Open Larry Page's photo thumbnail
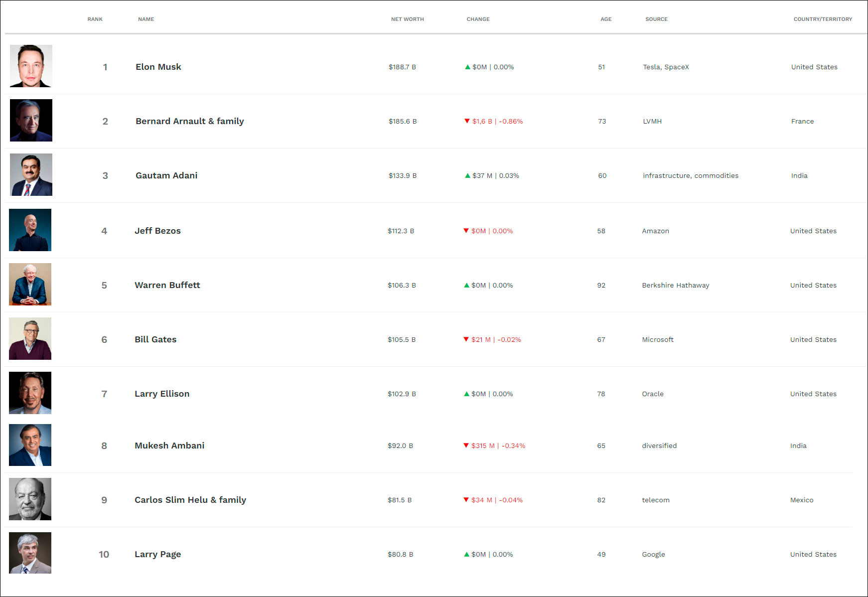This screenshot has width=868, height=597. coord(30,553)
